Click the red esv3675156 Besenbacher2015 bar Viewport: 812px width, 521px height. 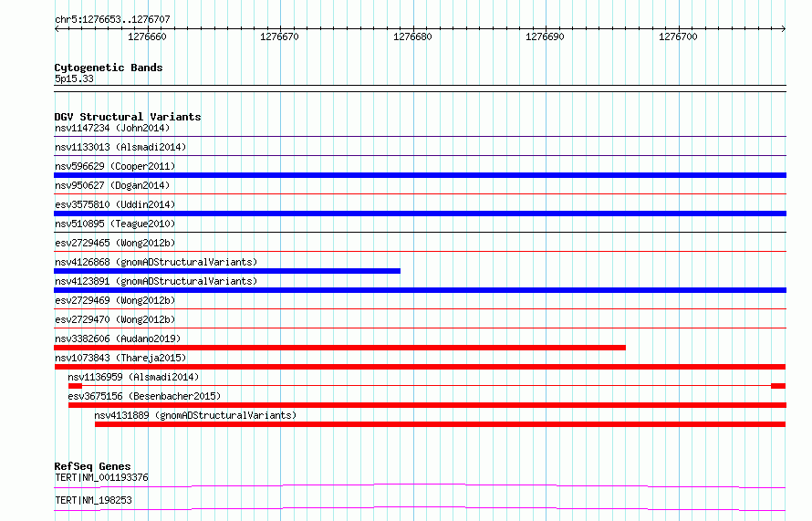[x=427, y=405]
